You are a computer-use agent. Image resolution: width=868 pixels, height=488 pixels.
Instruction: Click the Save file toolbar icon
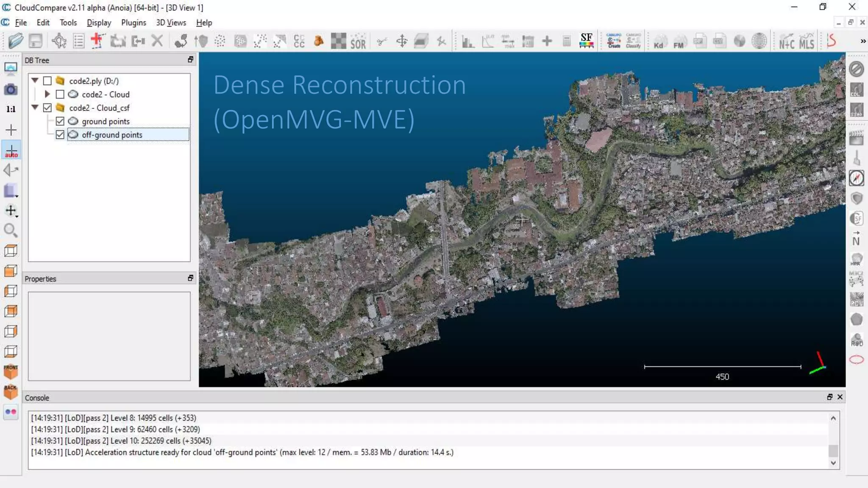coord(36,41)
